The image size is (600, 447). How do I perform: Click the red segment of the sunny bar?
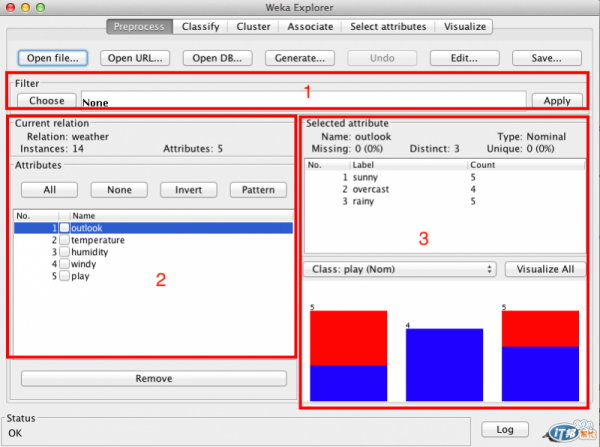pyautogui.click(x=348, y=338)
